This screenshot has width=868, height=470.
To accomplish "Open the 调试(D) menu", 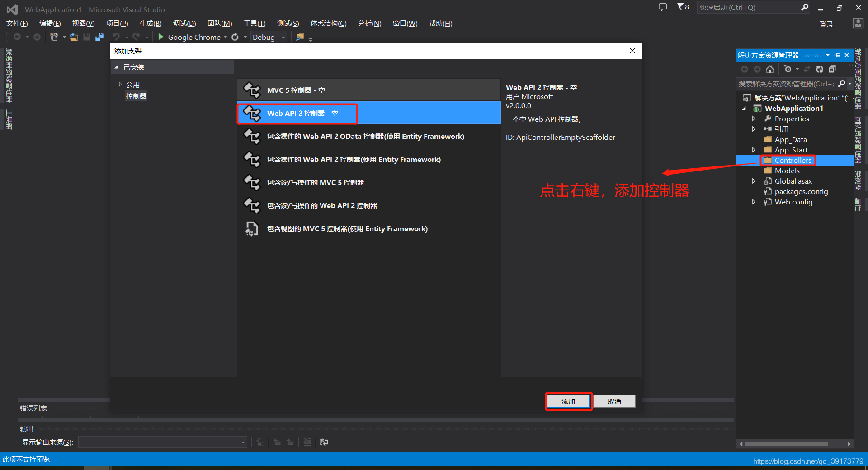I will click(184, 24).
